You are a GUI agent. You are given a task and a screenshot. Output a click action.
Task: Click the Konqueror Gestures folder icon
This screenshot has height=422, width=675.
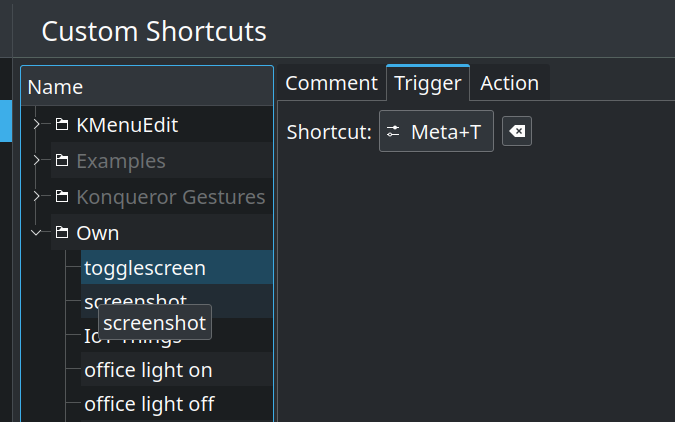click(x=62, y=196)
